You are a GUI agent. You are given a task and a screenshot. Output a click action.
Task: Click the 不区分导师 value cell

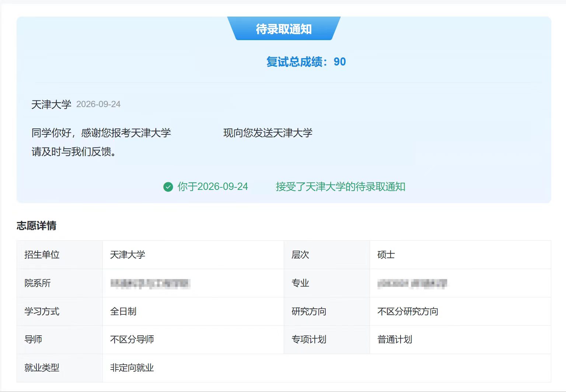pos(193,339)
